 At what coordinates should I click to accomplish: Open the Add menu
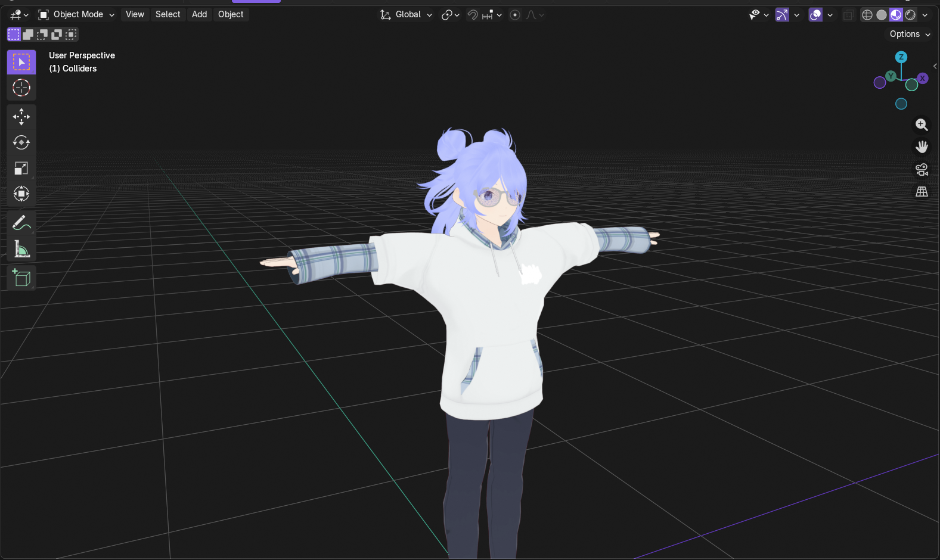coord(199,14)
